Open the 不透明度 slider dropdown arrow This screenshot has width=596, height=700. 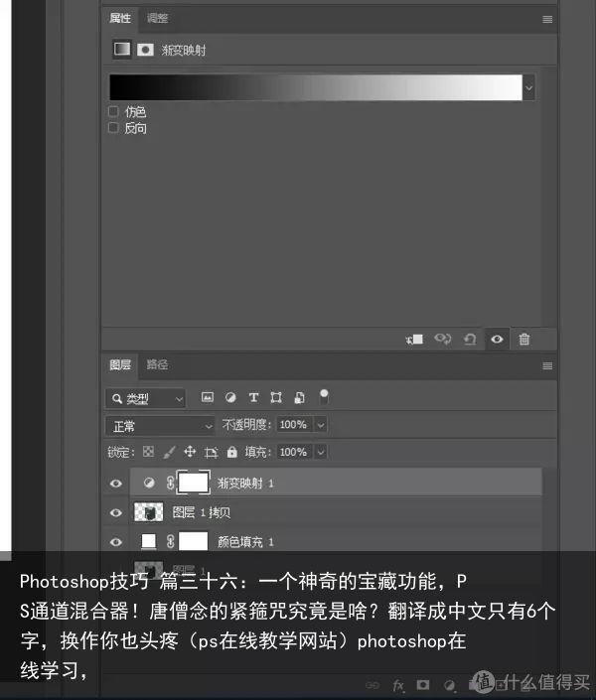click(320, 425)
